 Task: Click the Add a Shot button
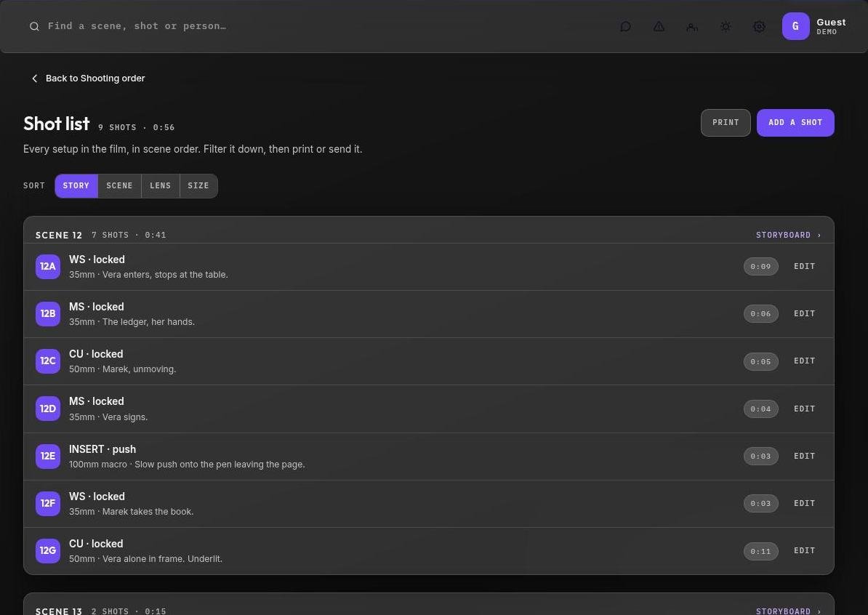click(x=795, y=123)
